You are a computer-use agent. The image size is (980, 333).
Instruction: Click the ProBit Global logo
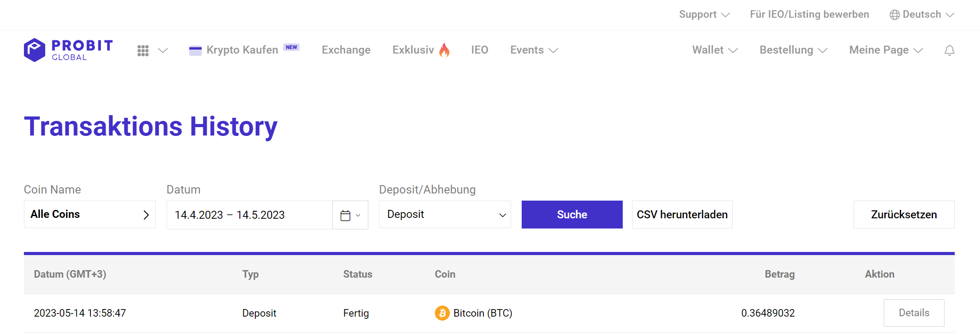tap(68, 50)
